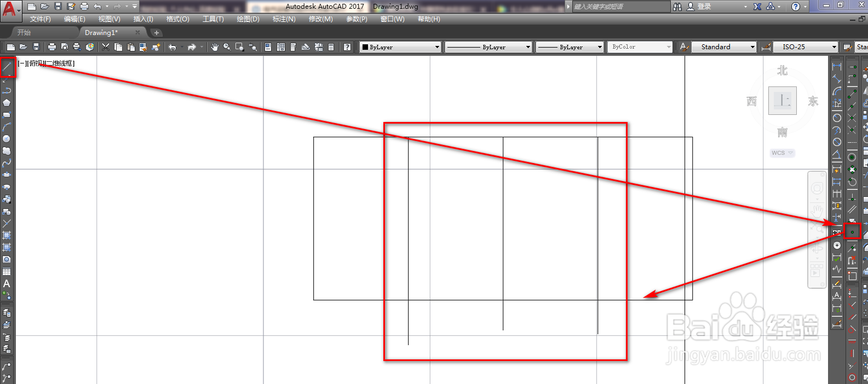868x384 pixels.
Task: Click the Save icon in standard toolbar
Action: [x=36, y=47]
